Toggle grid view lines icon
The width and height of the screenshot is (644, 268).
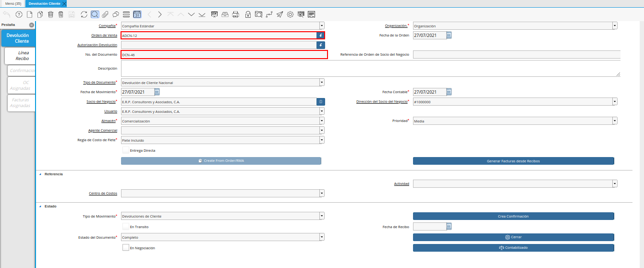click(x=126, y=14)
